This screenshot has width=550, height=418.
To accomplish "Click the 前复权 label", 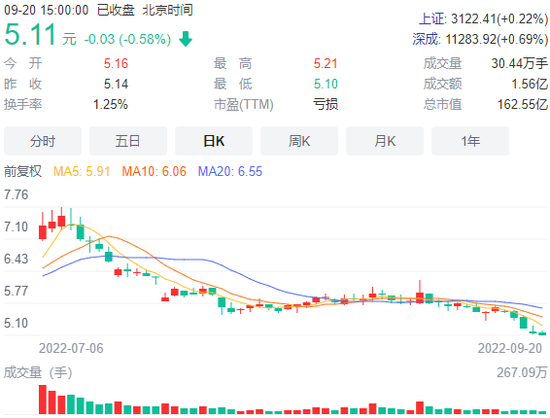I will (23, 171).
